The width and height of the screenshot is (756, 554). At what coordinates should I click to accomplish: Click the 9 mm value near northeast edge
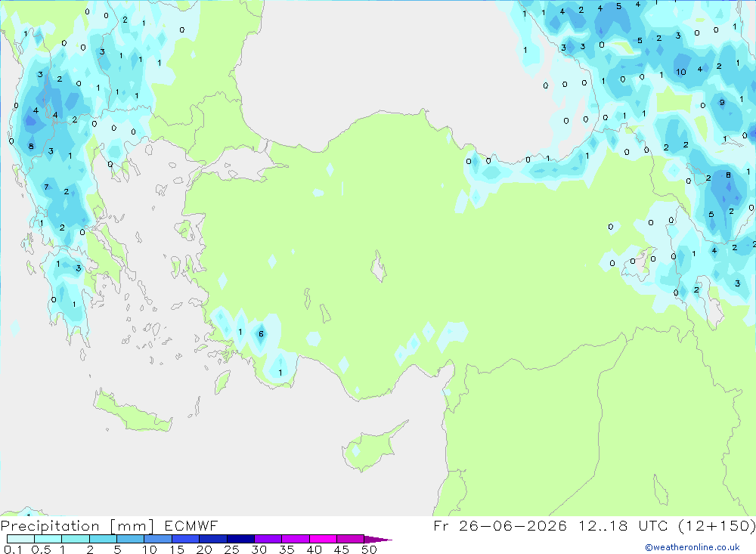coord(722,102)
